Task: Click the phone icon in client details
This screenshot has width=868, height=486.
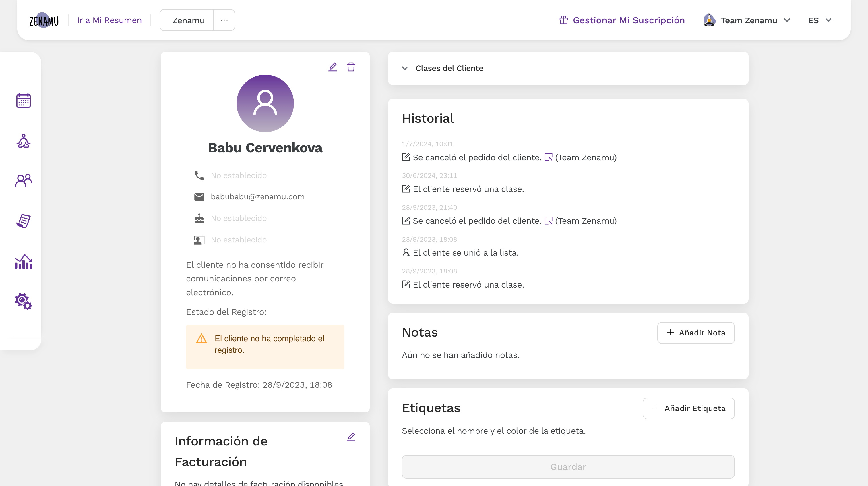Action: point(199,176)
